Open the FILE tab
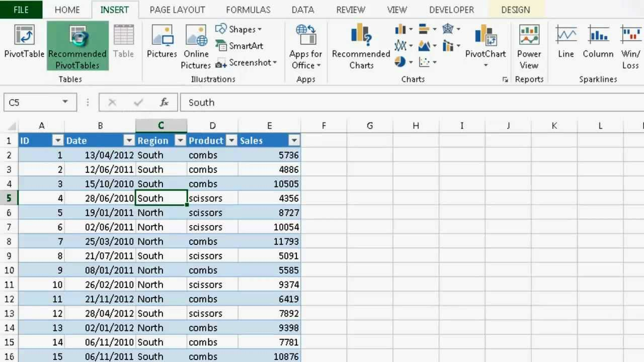 (x=21, y=10)
